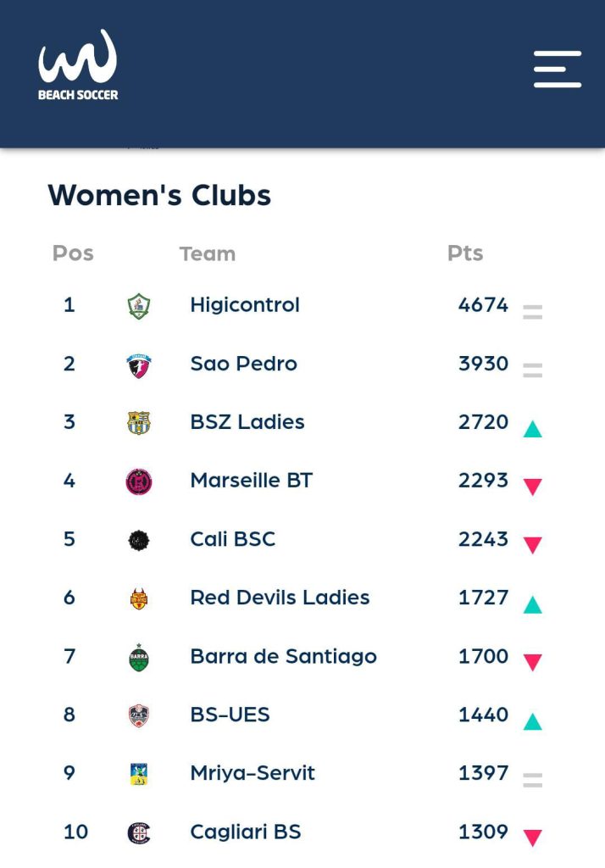Click the red down arrow beside Cali BSC
Viewport: 605px width, 868px height.
coord(532,545)
